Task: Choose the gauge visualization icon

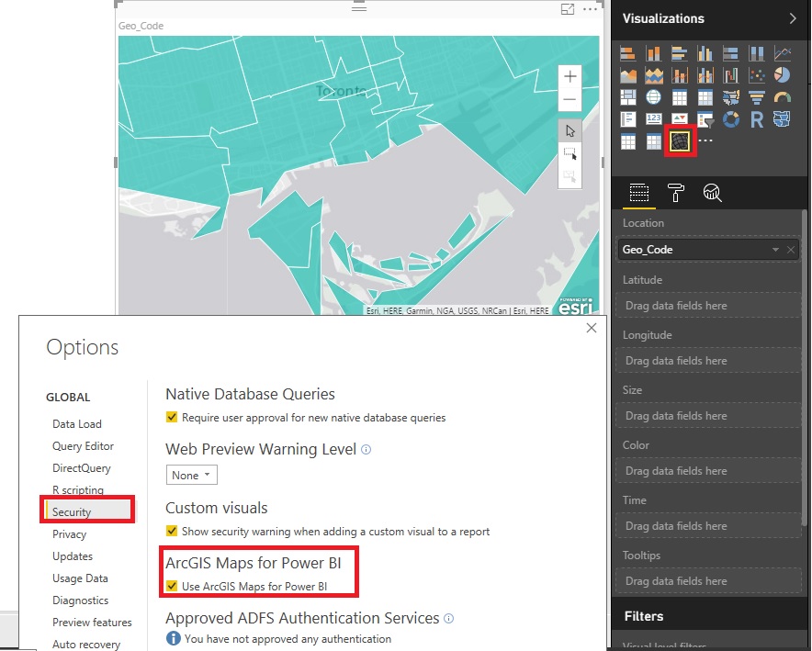Action: click(782, 97)
